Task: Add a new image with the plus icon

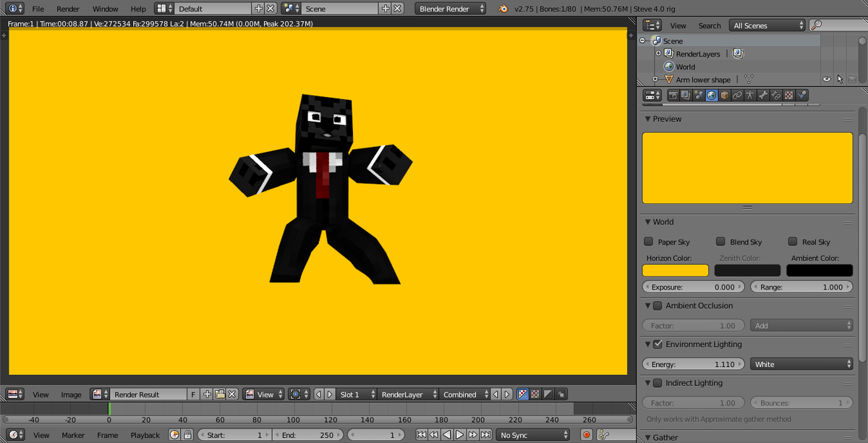Action: [x=207, y=395]
